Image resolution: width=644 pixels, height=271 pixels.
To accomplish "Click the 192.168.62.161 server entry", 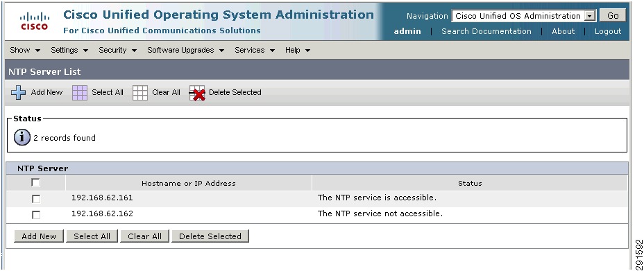I will pos(102,198).
